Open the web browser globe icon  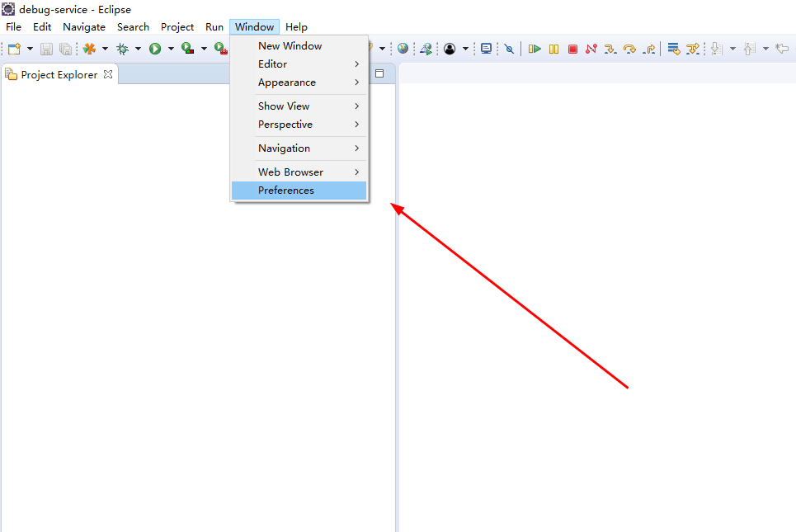(x=403, y=49)
